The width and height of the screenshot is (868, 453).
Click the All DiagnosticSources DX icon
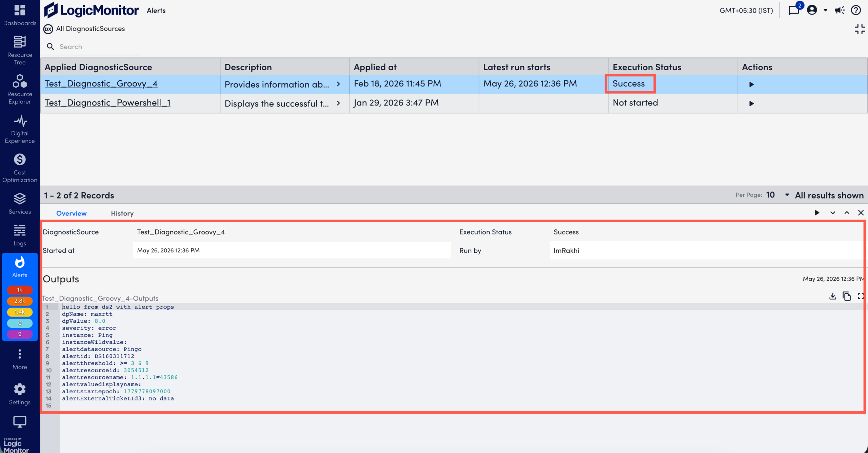(x=48, y=29)
